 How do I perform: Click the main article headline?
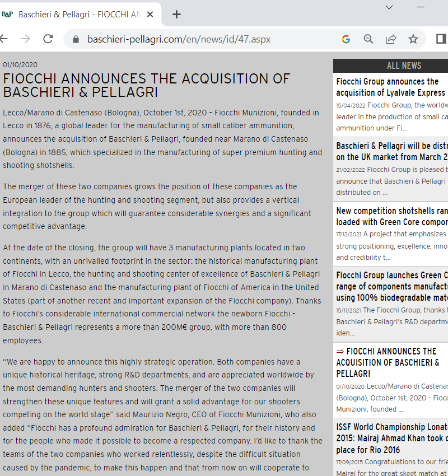click(x=147, y=85)
